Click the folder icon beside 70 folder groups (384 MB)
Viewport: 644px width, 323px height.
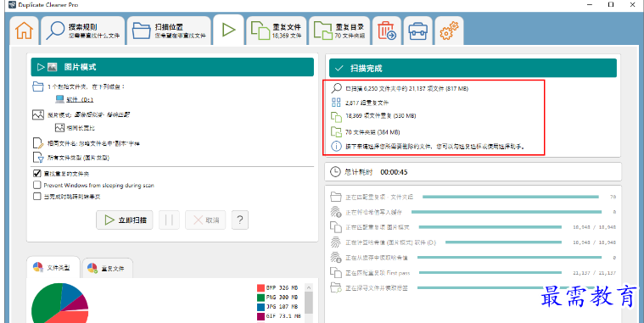click(336, 131)
